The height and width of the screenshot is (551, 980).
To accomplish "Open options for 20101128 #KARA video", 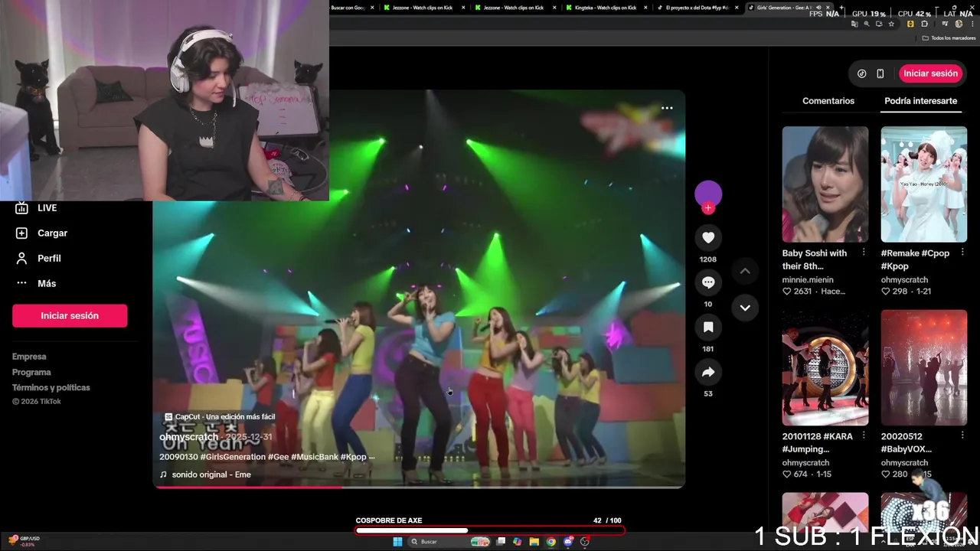I will tap(864, 436).
